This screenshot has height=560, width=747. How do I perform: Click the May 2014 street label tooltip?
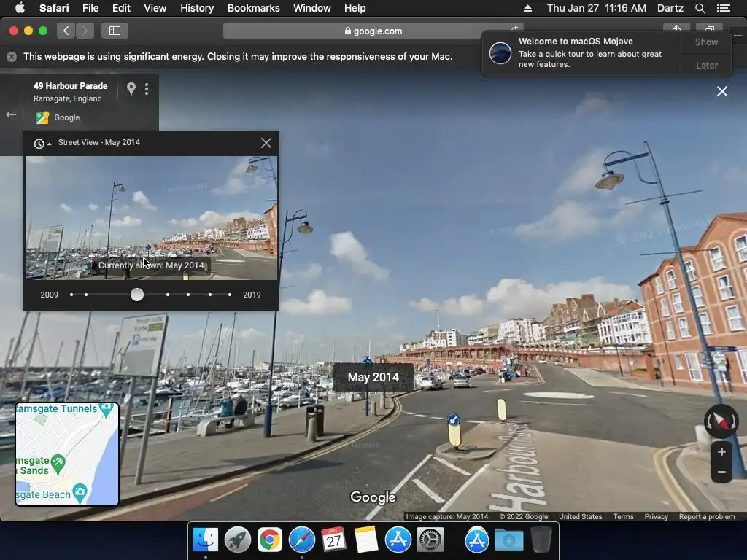373,377
